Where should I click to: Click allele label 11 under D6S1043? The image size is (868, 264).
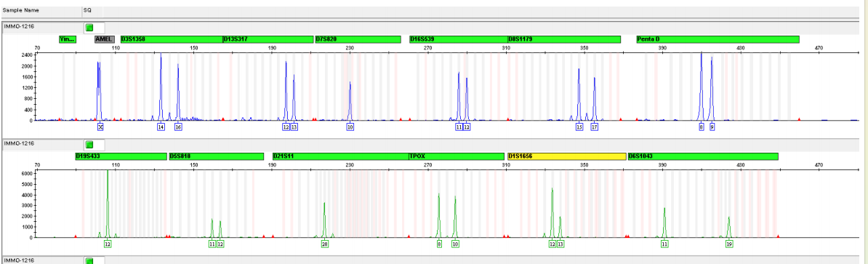(665, 244)
